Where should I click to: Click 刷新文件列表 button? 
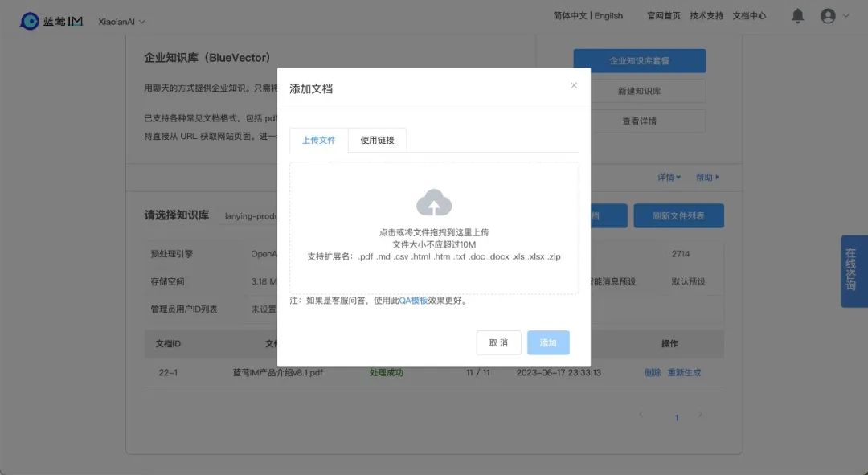[678, 216]
